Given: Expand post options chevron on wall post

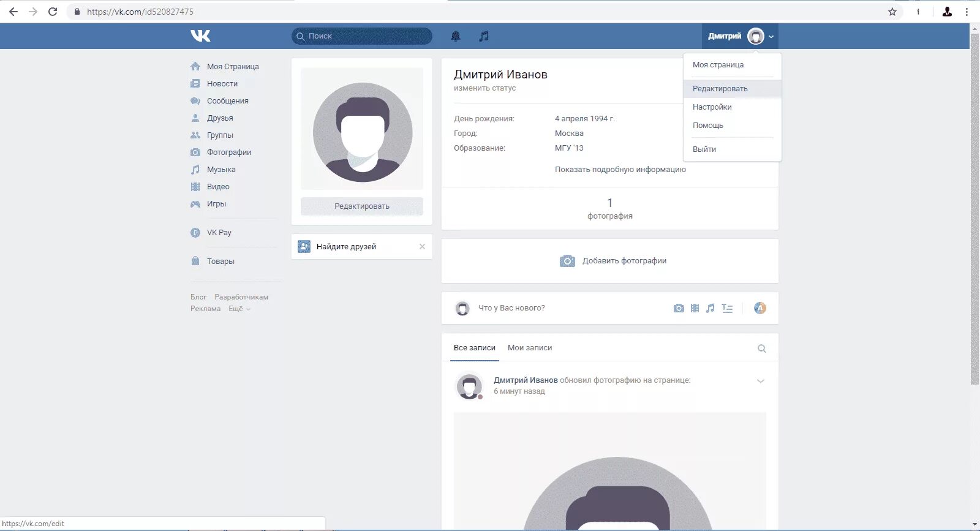Looking at the screenshot, I should click(x=761, y=381).
